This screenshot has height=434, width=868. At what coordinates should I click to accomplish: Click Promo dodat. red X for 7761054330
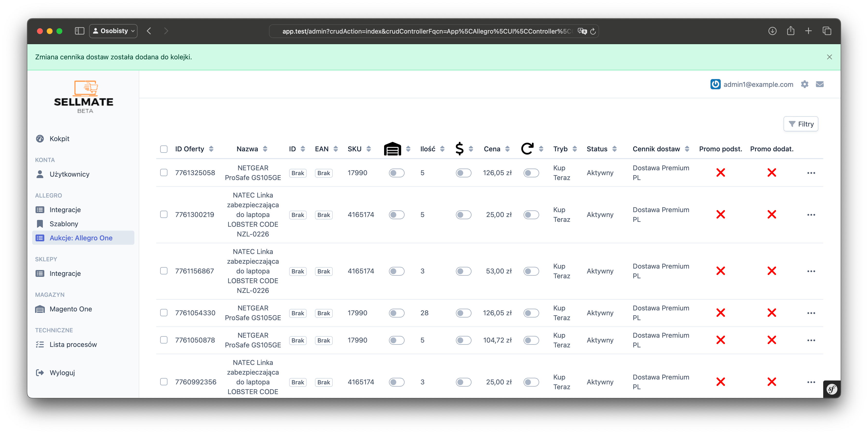(772, 313)
